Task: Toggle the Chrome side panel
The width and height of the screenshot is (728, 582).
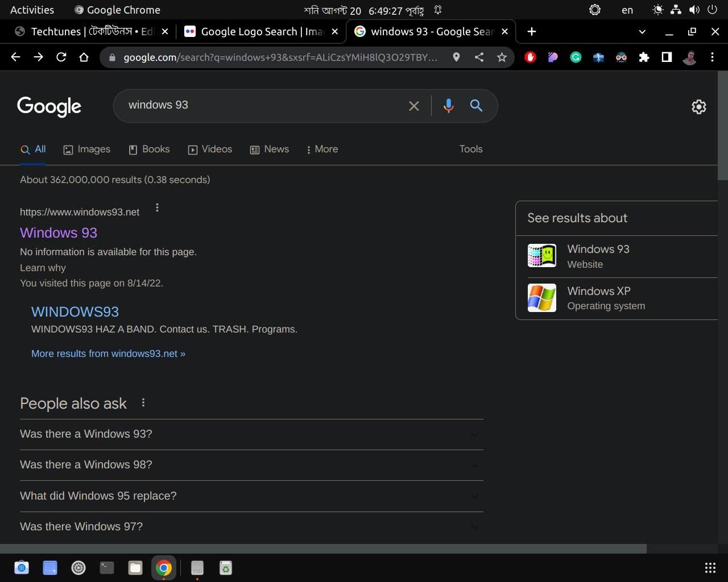Action: click(667, 57)
